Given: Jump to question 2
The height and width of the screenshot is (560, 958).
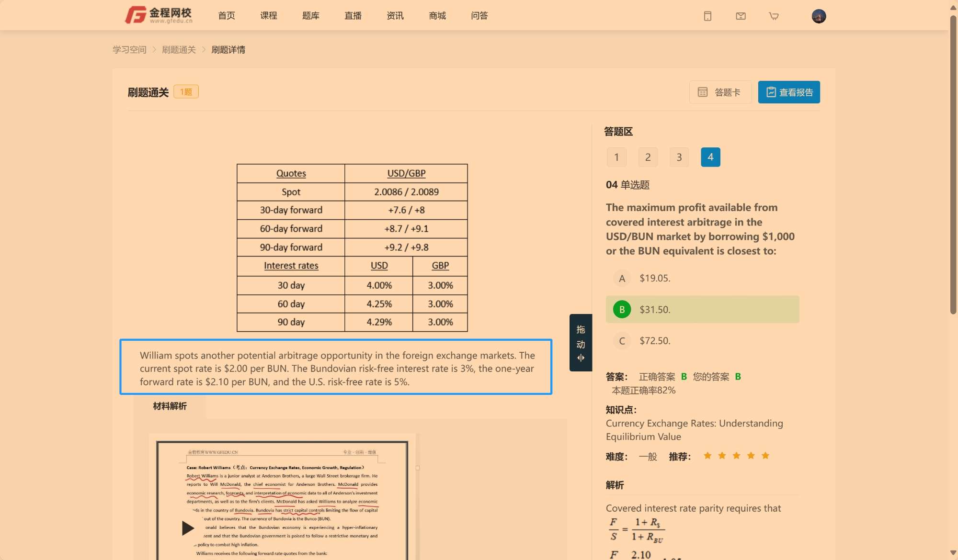Looking at the screenshot, I should 648,157.
